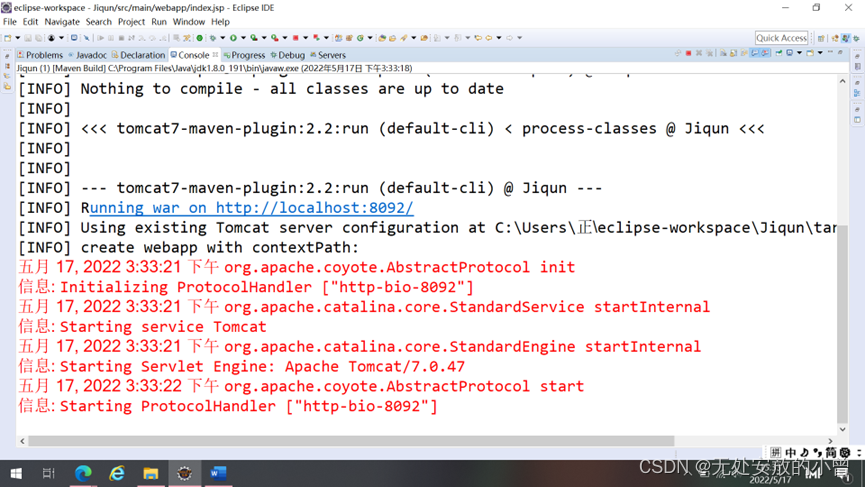Click the green Run launch button
This screenshot has width=865, height=487.
click(x=233, y=38)
